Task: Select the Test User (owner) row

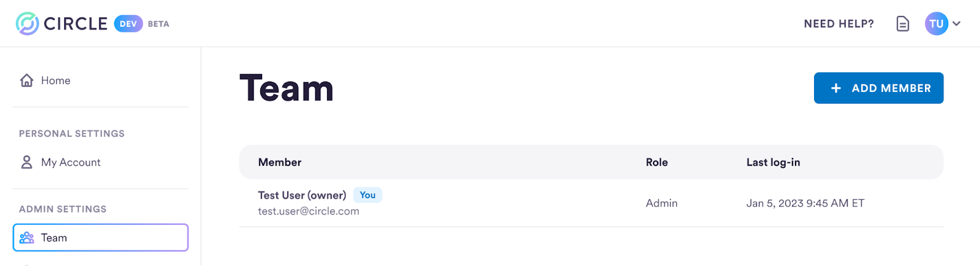Action: point(591,203)
